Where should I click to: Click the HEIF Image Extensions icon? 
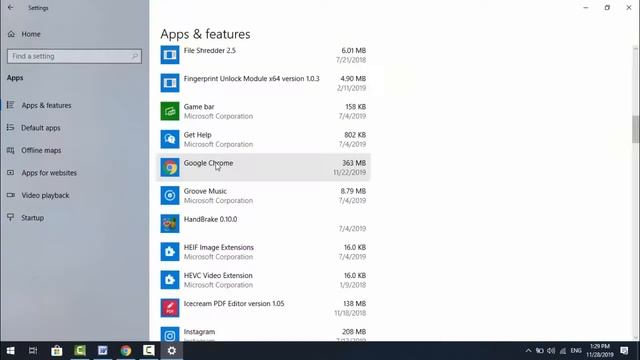170,252
